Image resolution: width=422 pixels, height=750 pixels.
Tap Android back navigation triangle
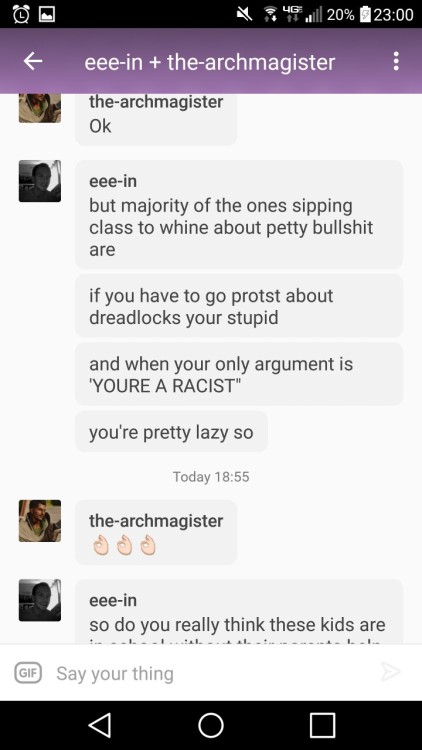[100, 725]
